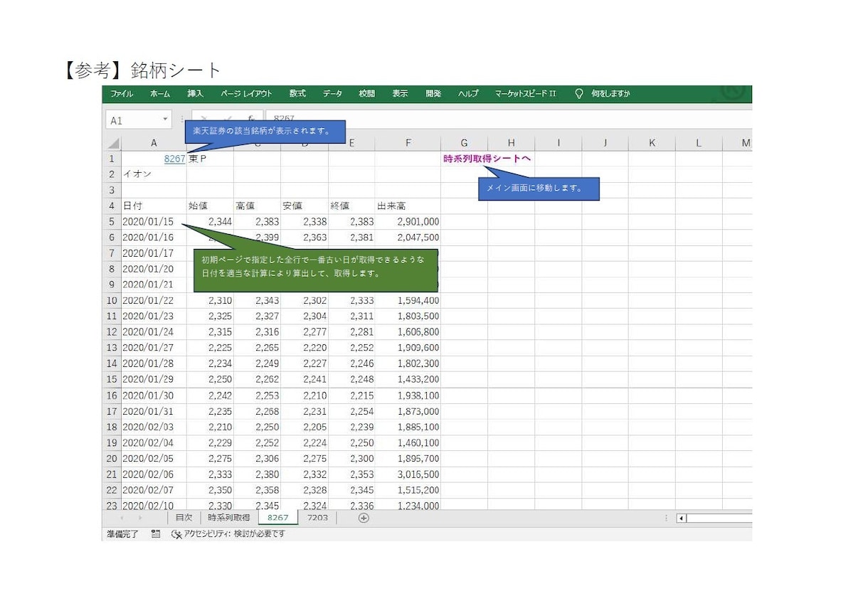Go to the 数式 ribbon tab

(297, 94)
